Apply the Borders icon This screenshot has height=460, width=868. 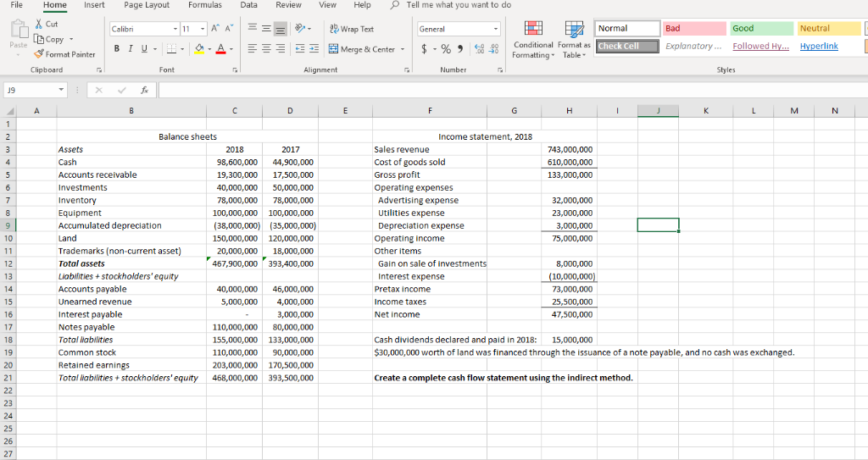click(171, 49)
